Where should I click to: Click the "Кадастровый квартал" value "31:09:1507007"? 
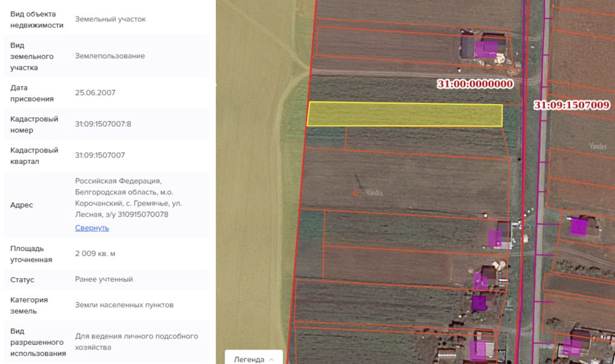pyautogui.click(x=100, y=155)
